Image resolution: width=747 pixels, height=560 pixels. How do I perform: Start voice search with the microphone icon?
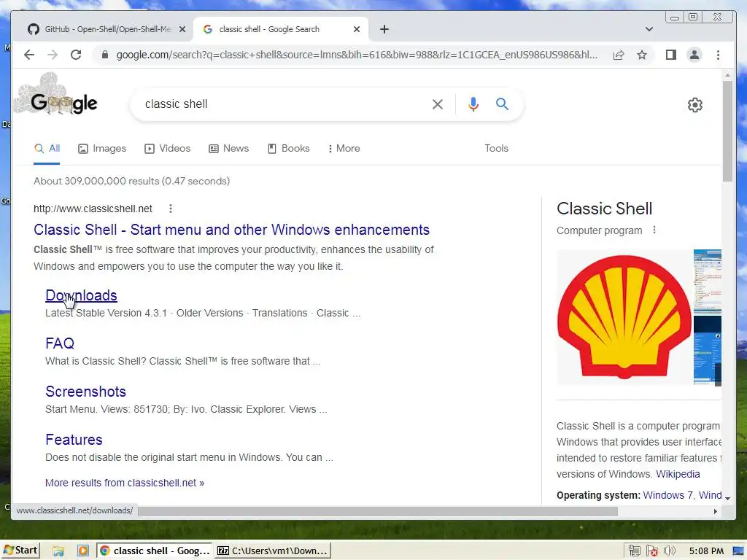click(x=473, y=104)
